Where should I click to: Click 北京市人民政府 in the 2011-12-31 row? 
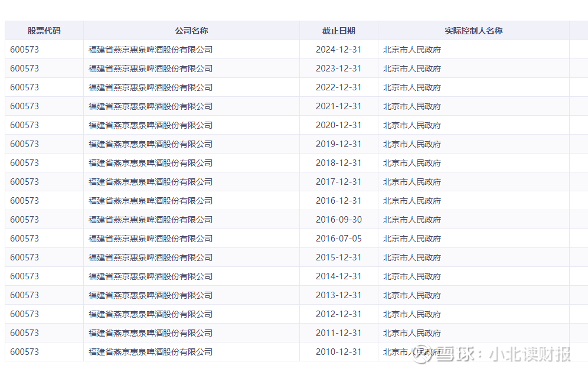(411, 333)
